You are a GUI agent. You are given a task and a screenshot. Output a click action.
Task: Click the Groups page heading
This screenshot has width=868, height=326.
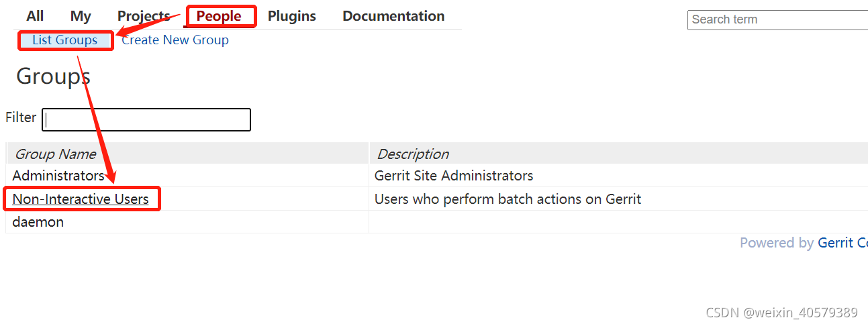click(53, 76)
